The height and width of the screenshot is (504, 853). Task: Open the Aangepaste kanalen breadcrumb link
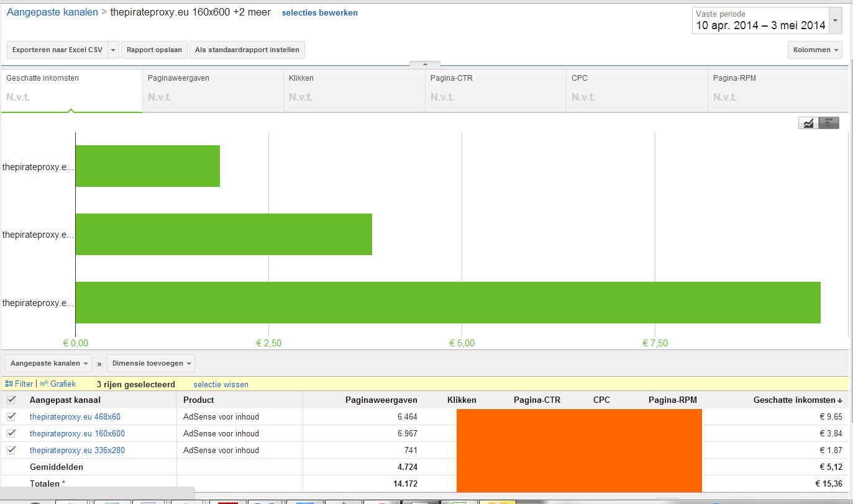click(52, 12)
